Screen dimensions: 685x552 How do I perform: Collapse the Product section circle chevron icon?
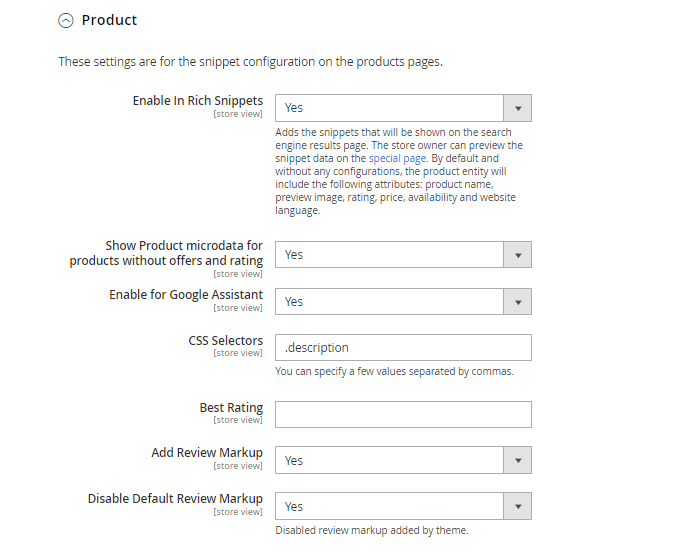66,20
